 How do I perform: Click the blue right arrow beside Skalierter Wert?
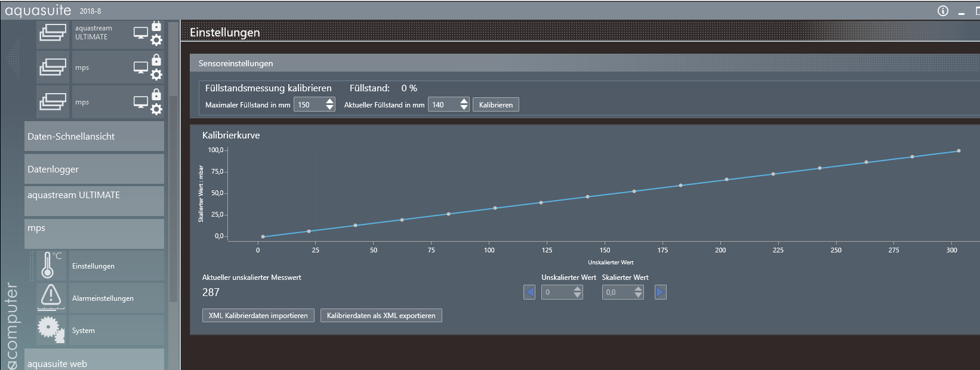(660, 292)
